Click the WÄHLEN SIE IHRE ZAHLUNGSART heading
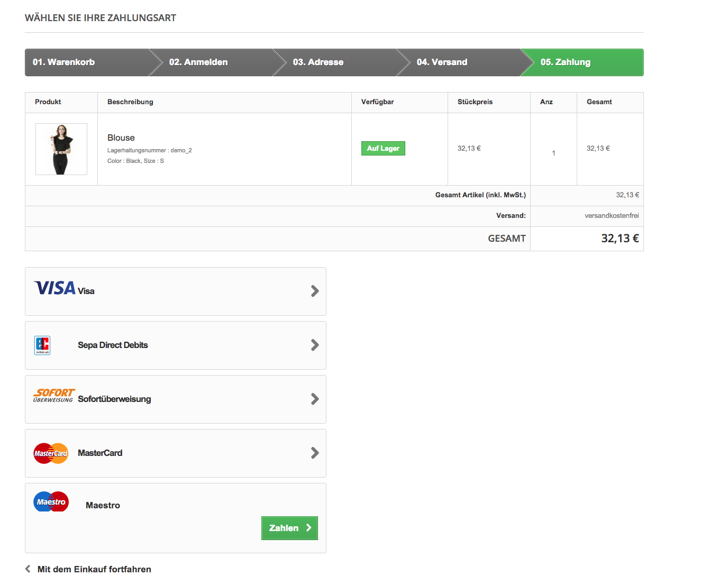Image resolution: width=728 pixels, height=585 pixels. (x=101, y=18)
